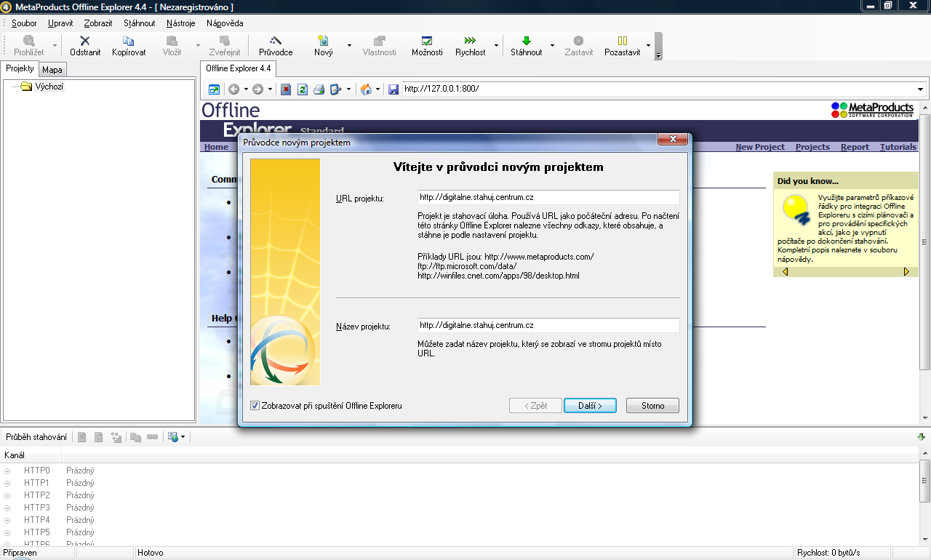The image size is (931, 560).
Task: Open the Nástroje menu
Action: coord(181,23)
